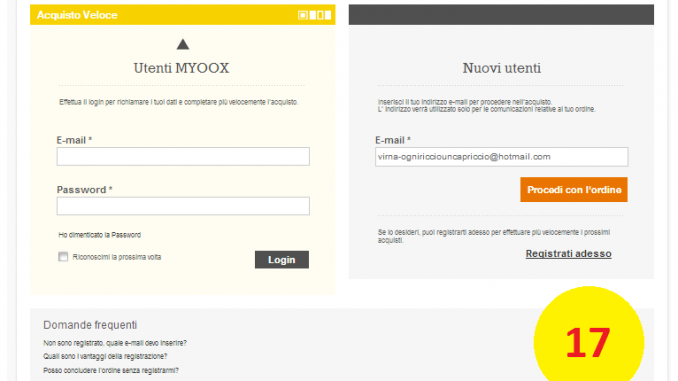Viewport: 678px width, 381px height.
Task: Click the Login button
Action: 282,259
